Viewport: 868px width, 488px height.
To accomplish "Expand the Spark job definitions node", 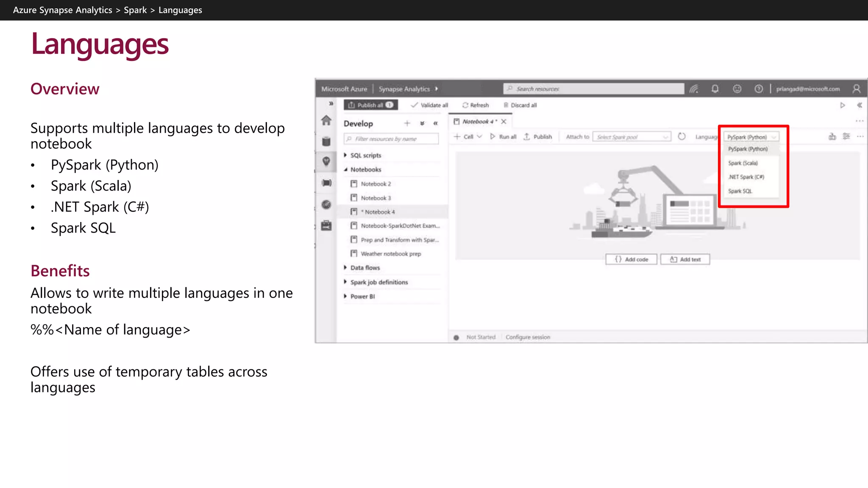I will (345, 282).
